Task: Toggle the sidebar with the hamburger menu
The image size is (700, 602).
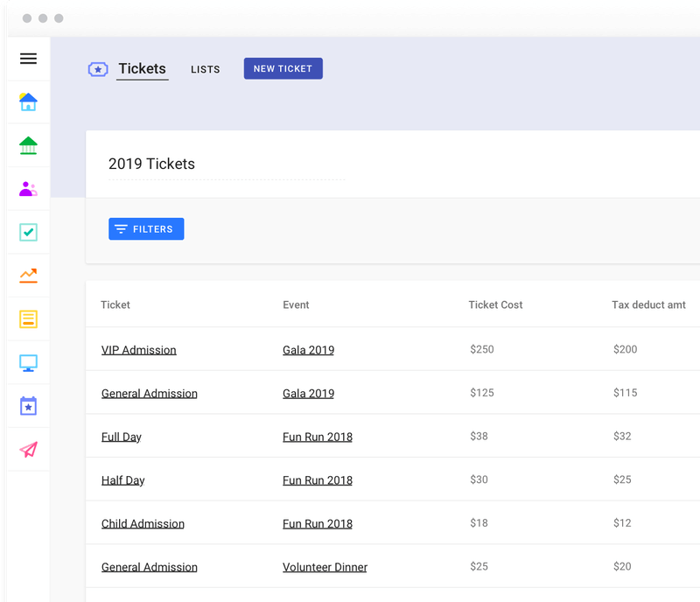Action: 28,59
